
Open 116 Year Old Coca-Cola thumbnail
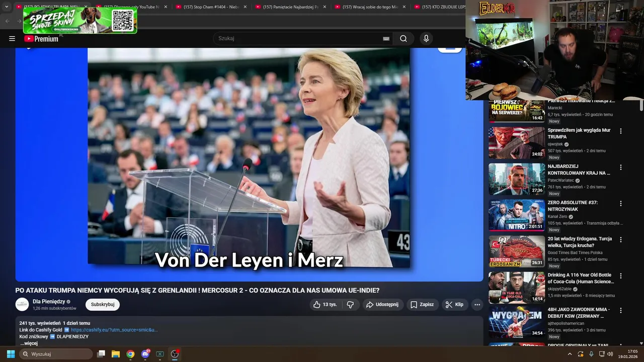point(517,288)
